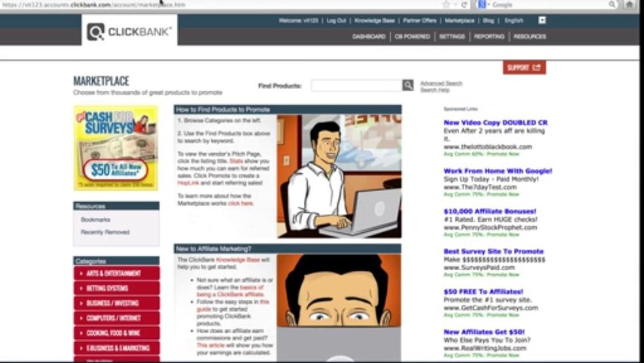Click the ClickBank logo
Viewport: 644px width, 363px height.
coord(129,32)
